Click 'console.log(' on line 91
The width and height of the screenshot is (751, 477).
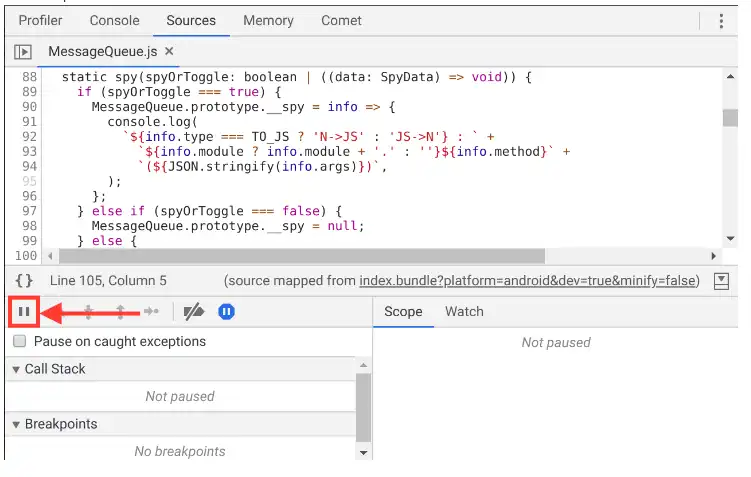click(x=152, y=122)
